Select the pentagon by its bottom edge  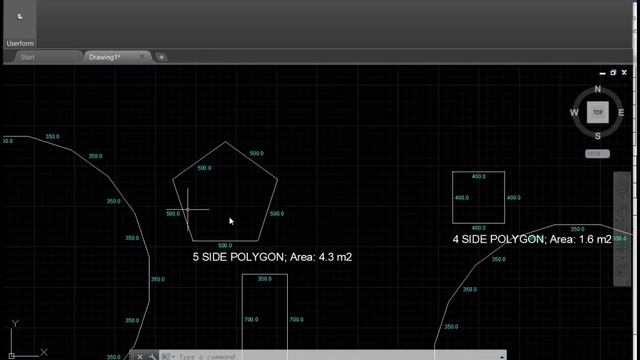pyautogui.click(x=225, y=241)
